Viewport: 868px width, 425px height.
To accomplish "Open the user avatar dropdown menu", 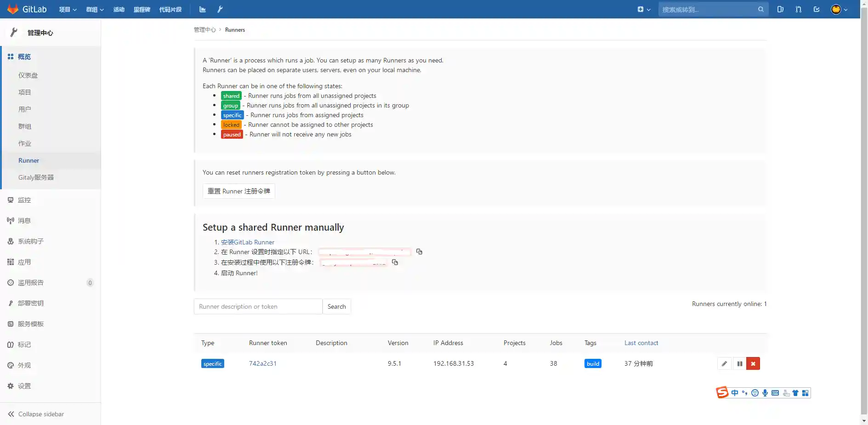I will 839,9.
